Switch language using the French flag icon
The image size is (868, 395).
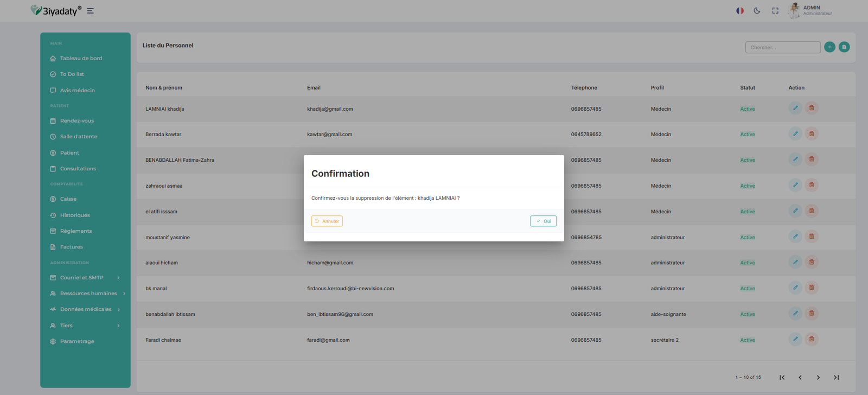pyautogui.click(x=739, y=10)
